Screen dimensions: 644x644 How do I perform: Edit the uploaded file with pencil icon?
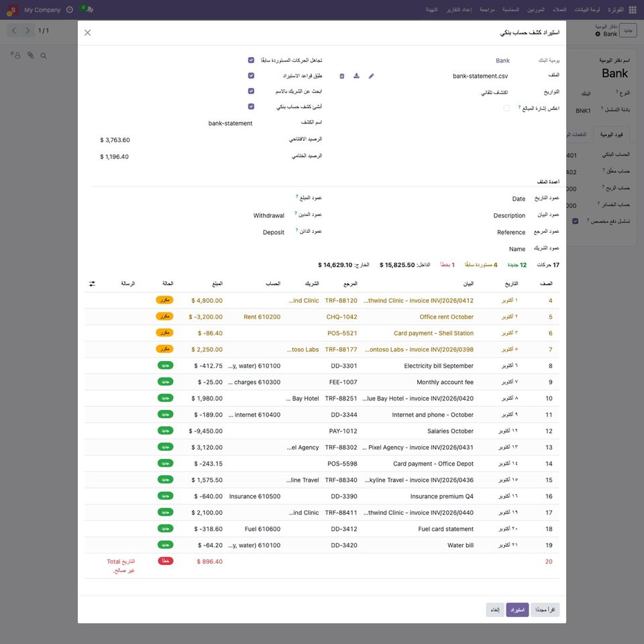tap(371, 76)
